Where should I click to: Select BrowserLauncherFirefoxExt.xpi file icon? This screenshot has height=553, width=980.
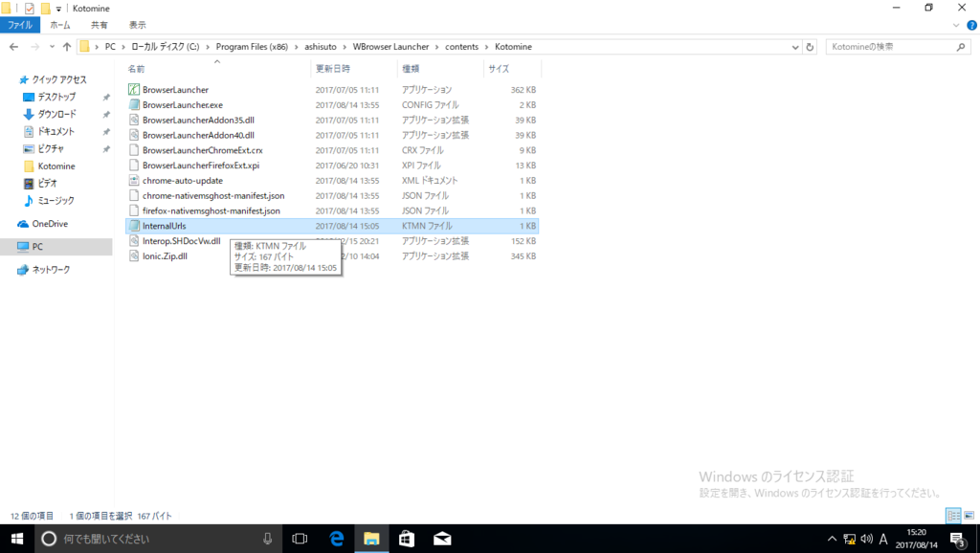click(134, 166)
